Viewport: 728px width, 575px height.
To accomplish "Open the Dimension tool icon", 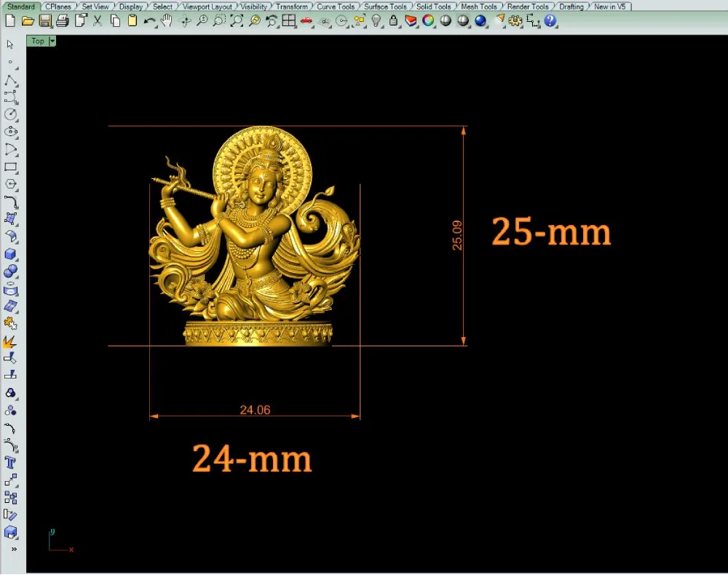I will click(533, 21).
